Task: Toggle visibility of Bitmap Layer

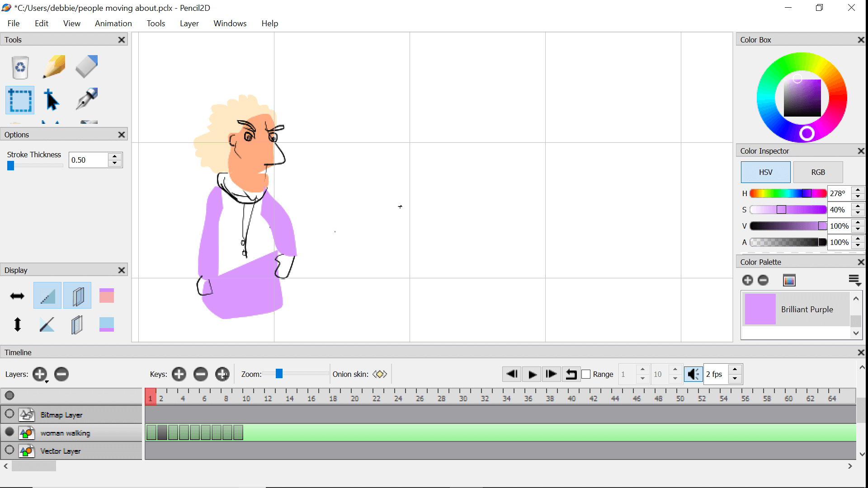Action: (x=9, y=414)
